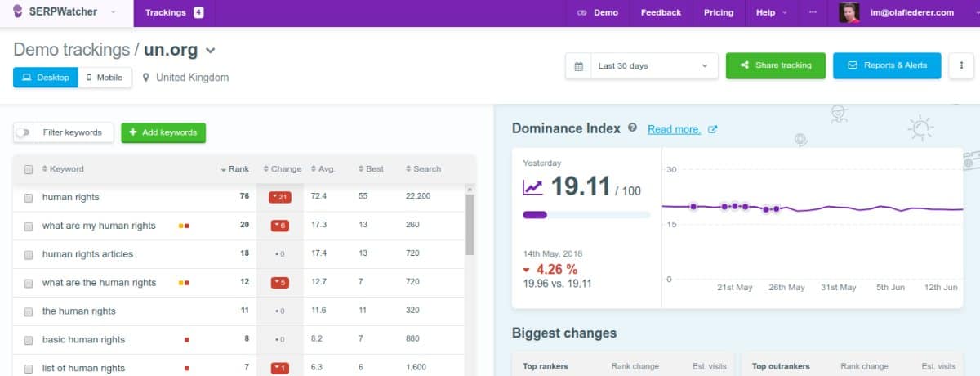Check the 'list of human rights' checkbox

(x=29, y=369)
